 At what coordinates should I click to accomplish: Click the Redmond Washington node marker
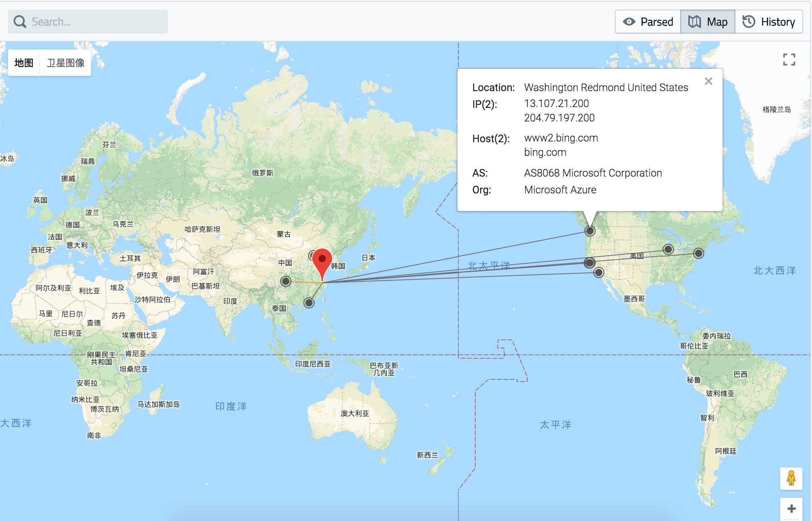590,231
